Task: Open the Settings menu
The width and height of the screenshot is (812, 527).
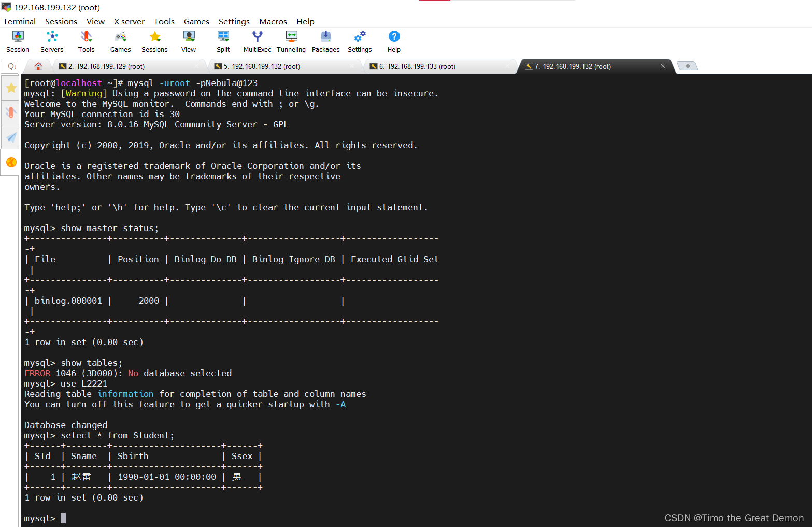Action: click(x=234, y=21)
